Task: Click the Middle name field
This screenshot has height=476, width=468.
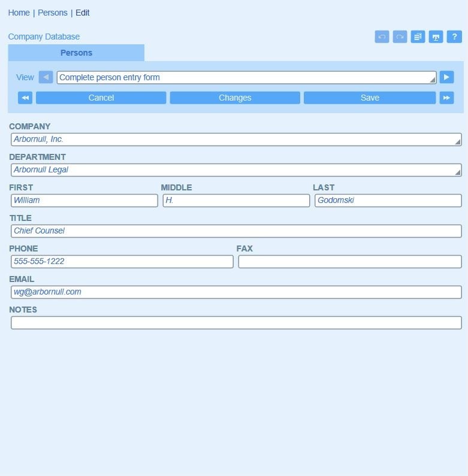Action: [236, 201]
